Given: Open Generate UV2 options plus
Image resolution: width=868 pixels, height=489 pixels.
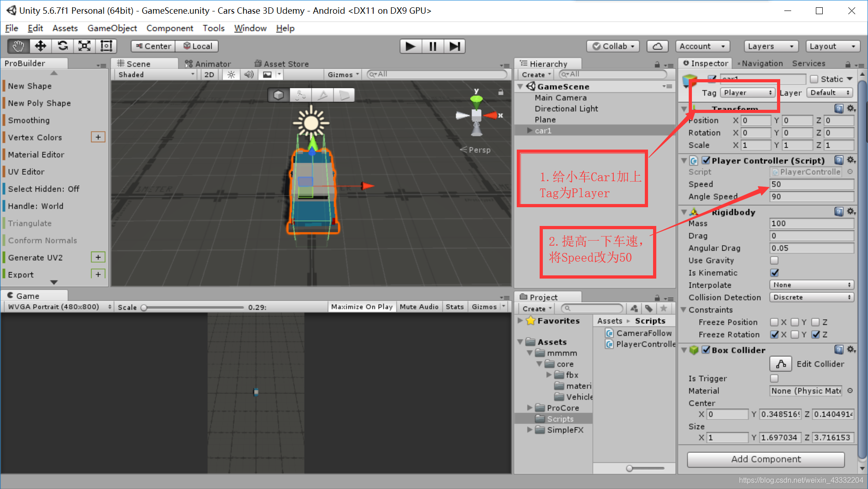Looking at the screenshot, I should pos(98,257).
